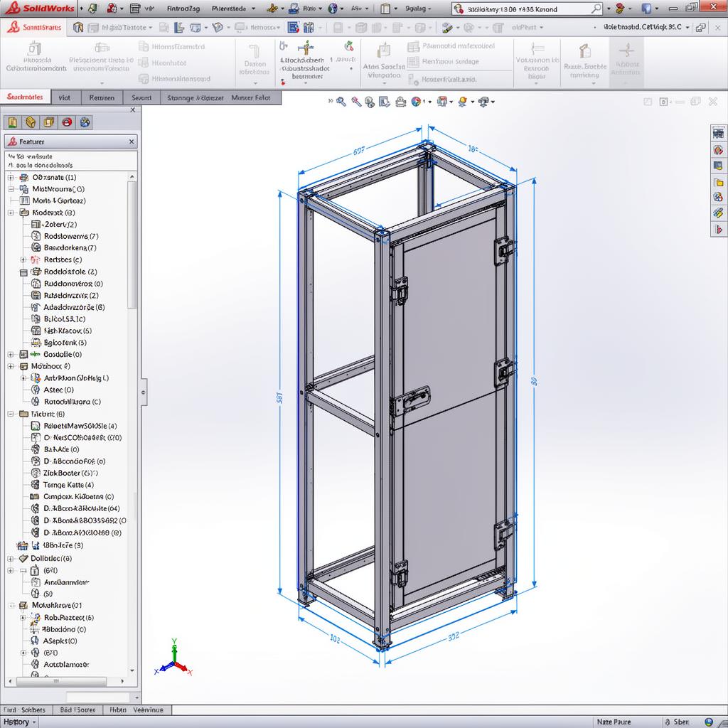
Task: Click the orange and blue dimension ribbon icon
Action: tap(306, 47)
